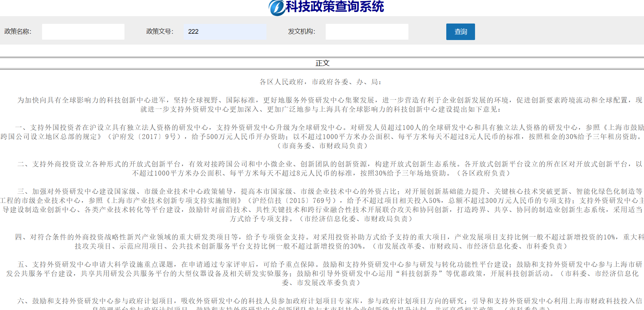Click the 正文 section heading

[x=322, y=63]
